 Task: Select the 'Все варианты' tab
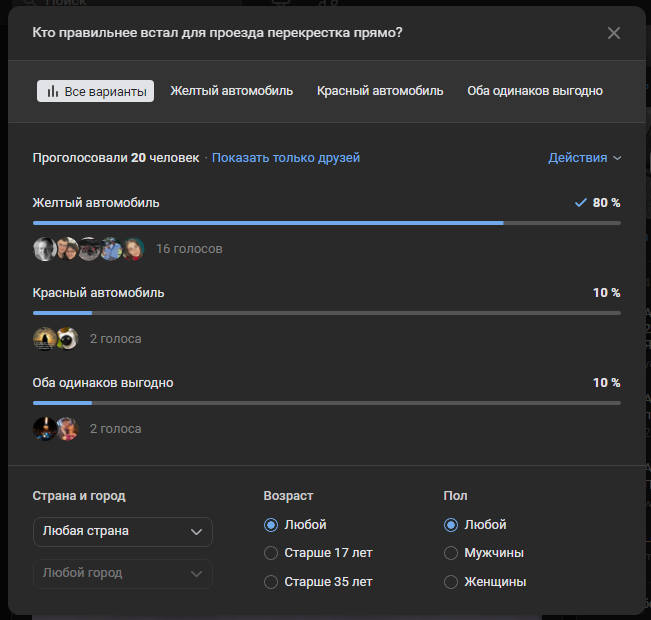[x=95, y=91]
